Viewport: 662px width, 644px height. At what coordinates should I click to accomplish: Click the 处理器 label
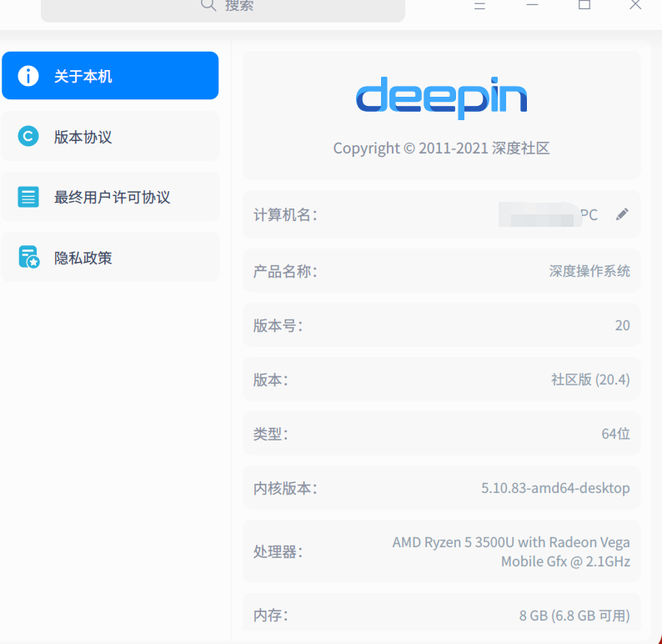[278, 551]
